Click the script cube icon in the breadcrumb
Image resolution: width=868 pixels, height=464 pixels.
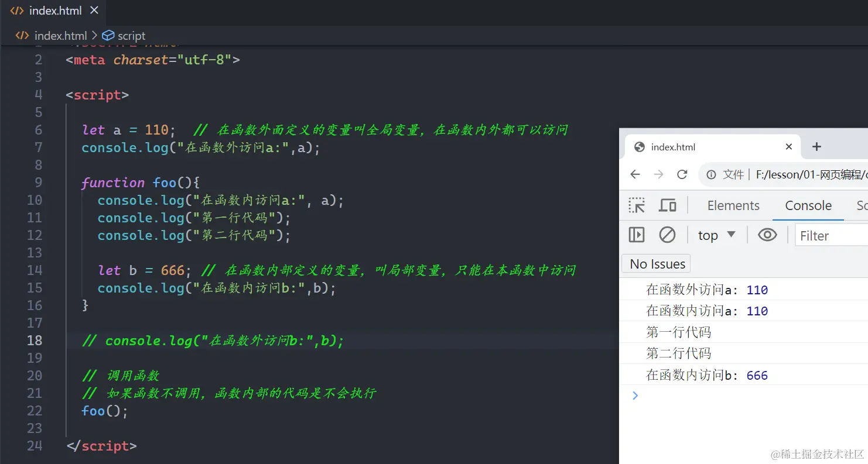tap(108, 36)
